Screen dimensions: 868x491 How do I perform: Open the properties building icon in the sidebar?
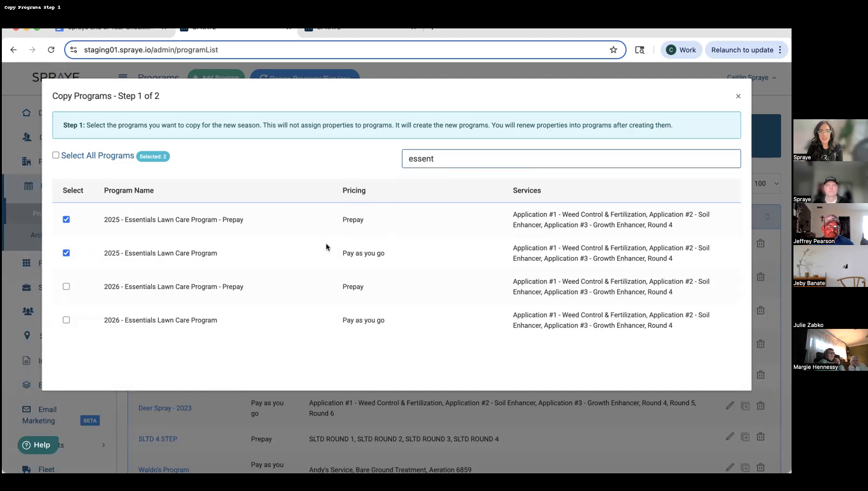(27, 161)
